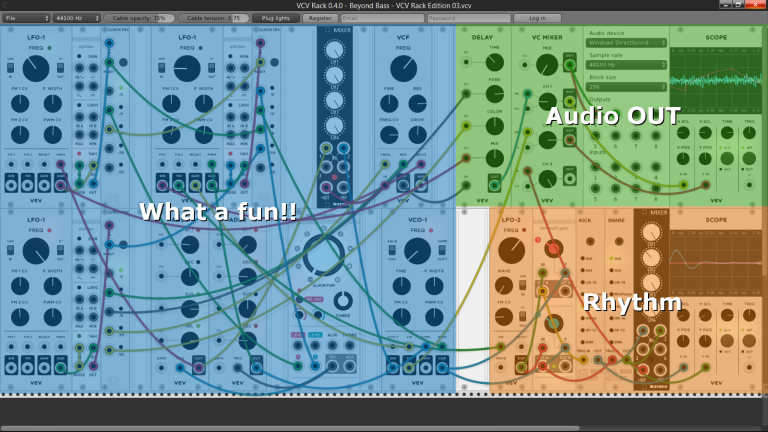The width and height of the screenshot is (768, 432).
Task: Toggle the VCO-1 HARD/SOFT sync switch
Action: click(x=442, y=250)
